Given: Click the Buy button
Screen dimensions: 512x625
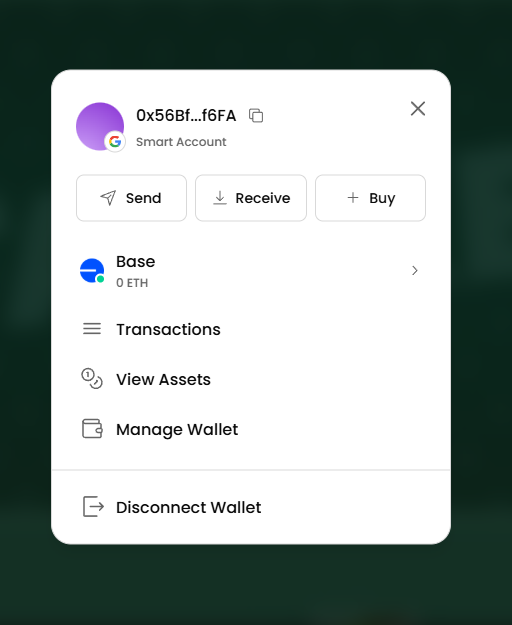Looking at the screenshot, I should tap(371, 198).
